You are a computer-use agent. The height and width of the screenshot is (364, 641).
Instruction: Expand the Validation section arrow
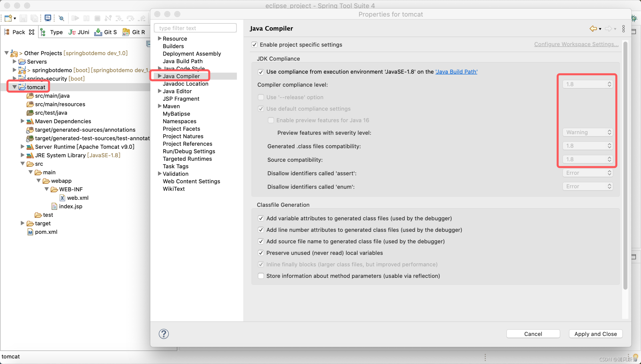point(159,174)
